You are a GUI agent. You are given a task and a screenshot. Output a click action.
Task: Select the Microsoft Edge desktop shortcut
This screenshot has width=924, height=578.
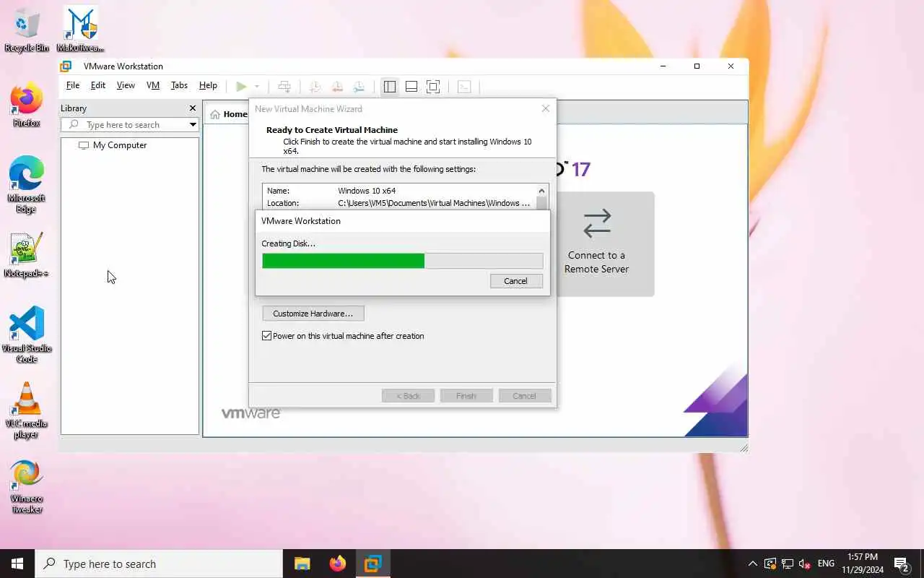click(x=27, y=185)
